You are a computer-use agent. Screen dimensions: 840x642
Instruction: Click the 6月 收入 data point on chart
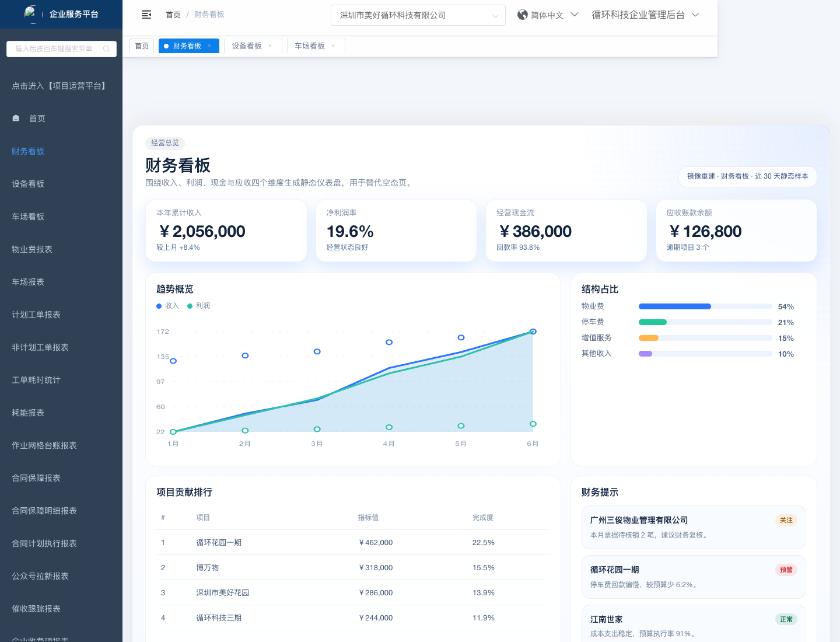(533, 332)
